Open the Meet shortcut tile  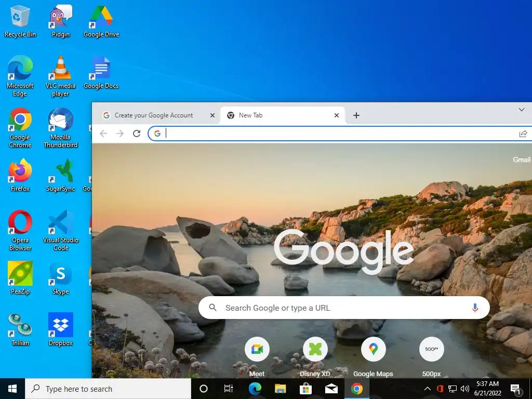tap(257, 357)
